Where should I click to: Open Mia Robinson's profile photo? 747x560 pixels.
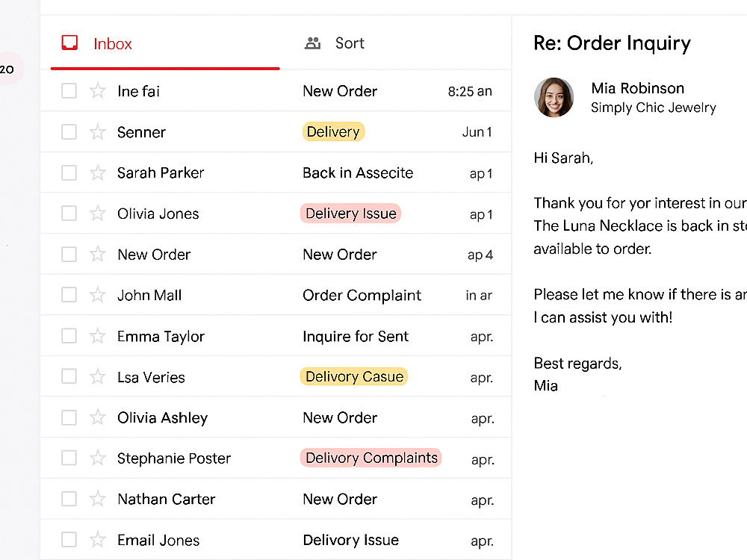point(554,98)
